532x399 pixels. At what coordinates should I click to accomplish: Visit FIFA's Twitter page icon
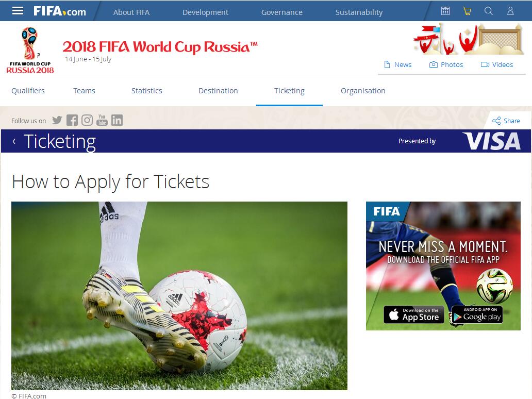(x=57, y=120)
